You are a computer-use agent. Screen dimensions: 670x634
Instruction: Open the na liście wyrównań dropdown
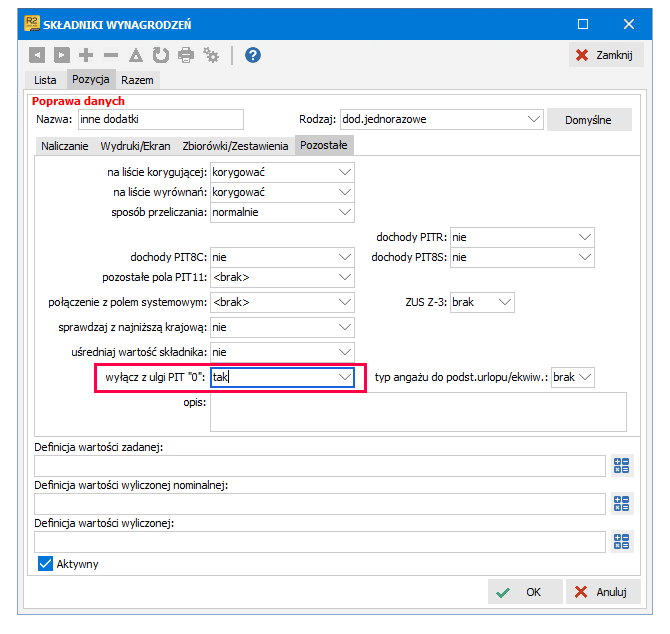(x=345, y=192)
